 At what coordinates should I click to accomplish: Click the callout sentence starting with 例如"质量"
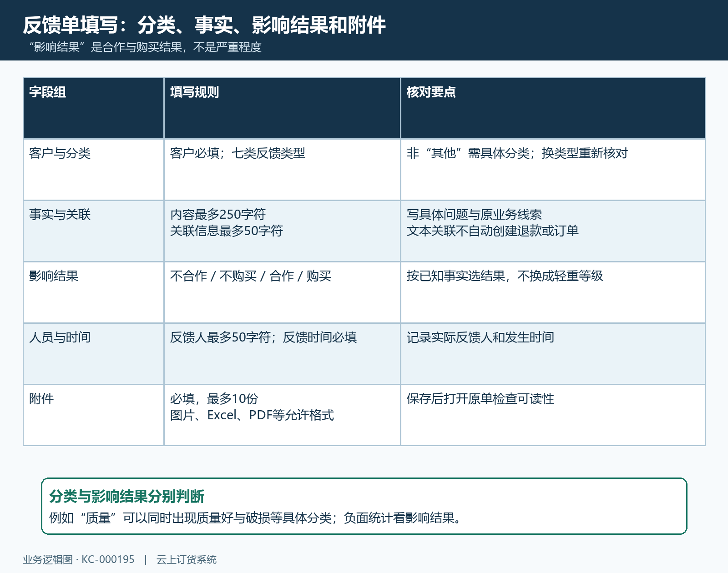(x=256, y=518)
